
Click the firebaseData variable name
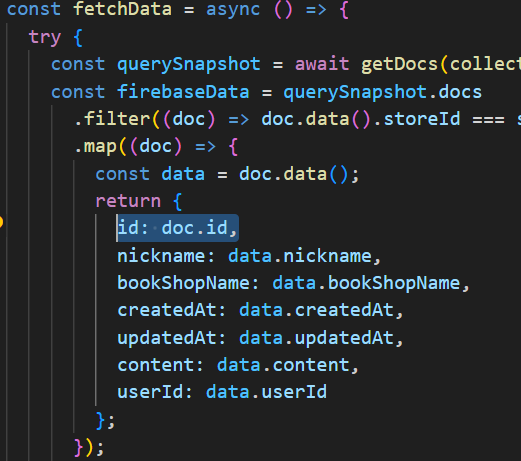pos(183,92)
